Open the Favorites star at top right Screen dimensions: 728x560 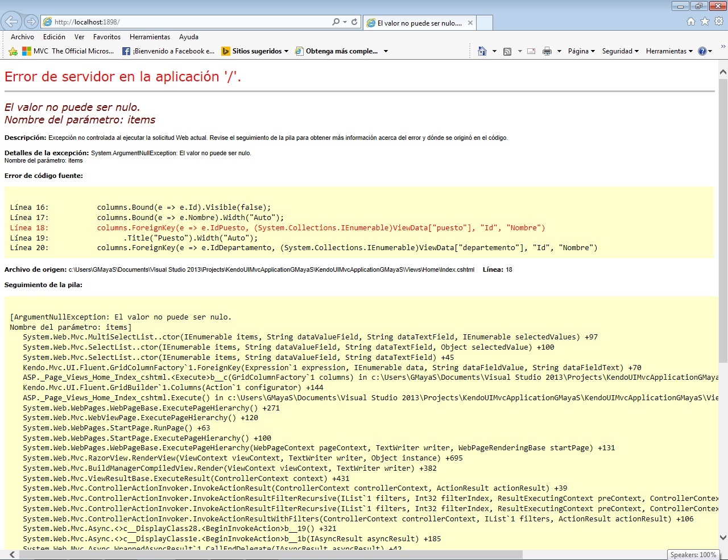click(705, 22)
